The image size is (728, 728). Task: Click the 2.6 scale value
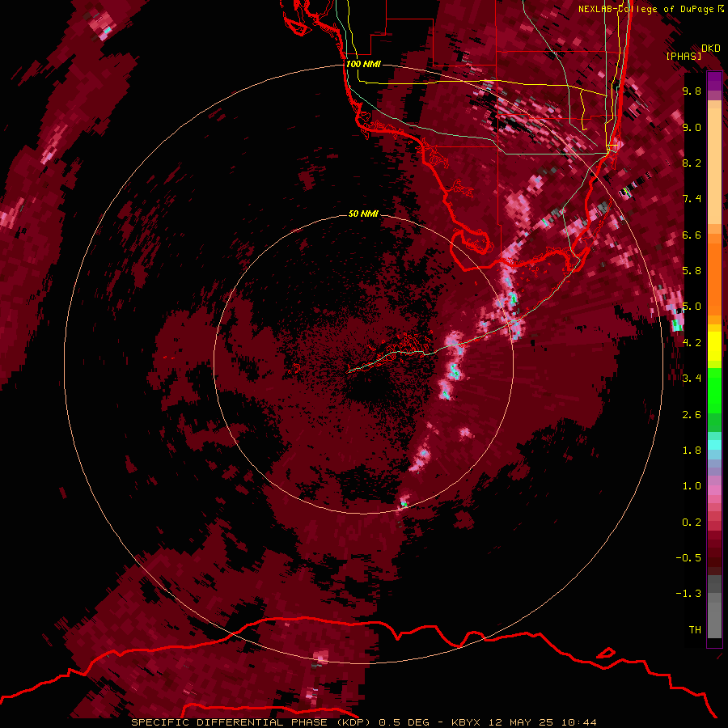pos(692,415)
